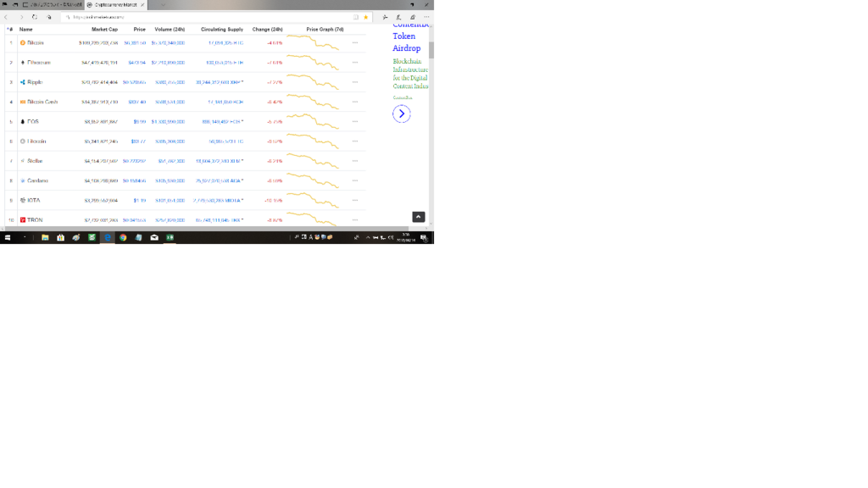This screenshot has height=488, width=868.
Task: Open the action center notification icon
Action: click(424, 237)
